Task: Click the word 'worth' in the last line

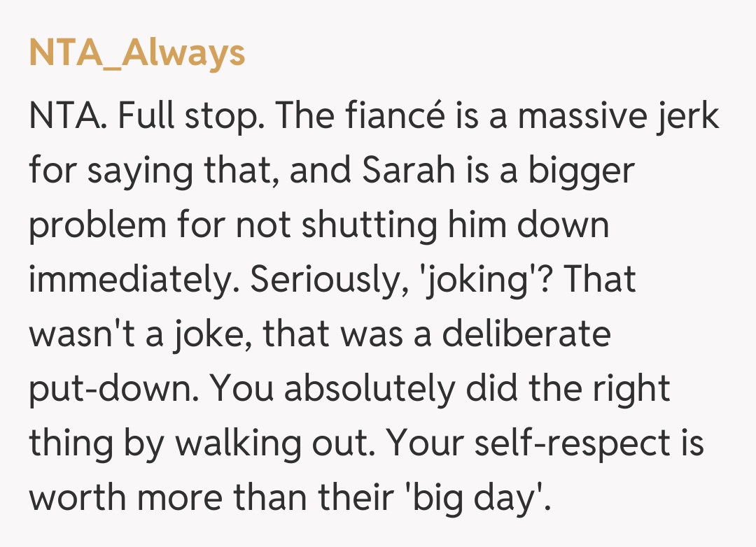Action: (x=76, y=499)
